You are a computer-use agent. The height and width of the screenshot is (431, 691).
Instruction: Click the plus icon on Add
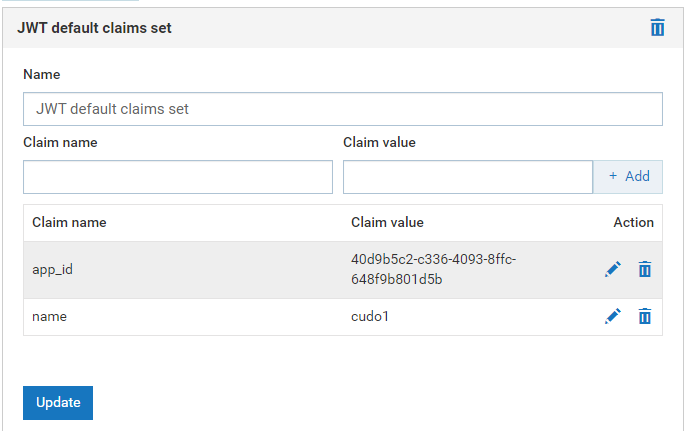tap(613, 176)
